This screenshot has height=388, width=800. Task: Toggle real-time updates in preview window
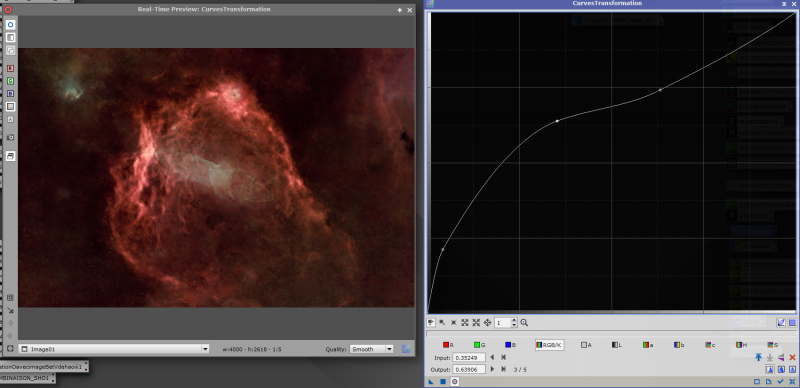click(10, 25)
